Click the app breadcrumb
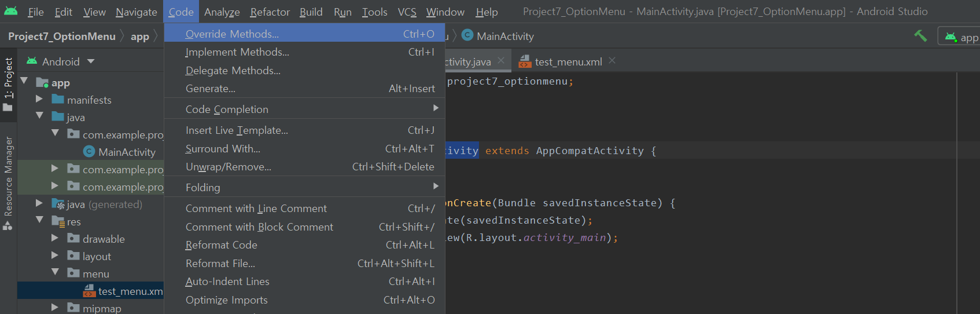The width and height of the screenshot is (980, 314). coord(140,36)
